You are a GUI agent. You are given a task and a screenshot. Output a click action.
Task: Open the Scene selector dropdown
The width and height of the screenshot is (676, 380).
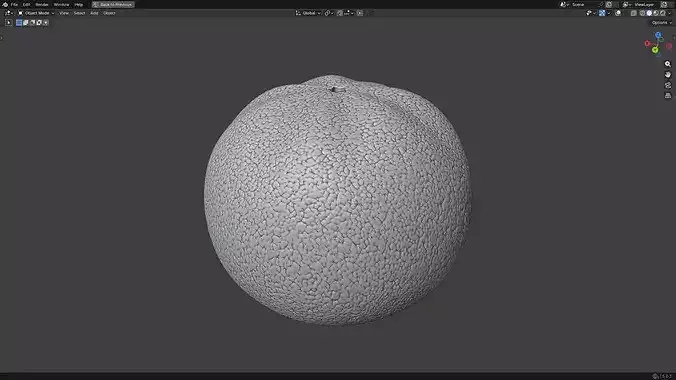coord(564,4)
